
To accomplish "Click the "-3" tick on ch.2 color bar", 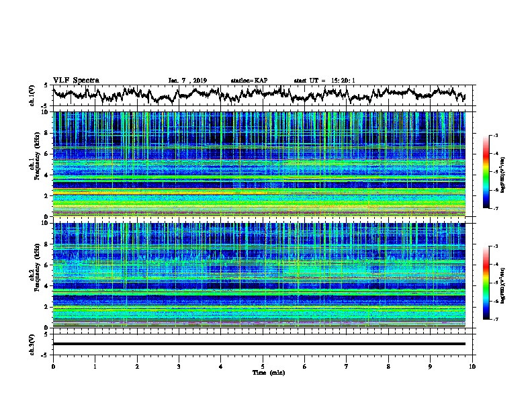I will (496, 246).
